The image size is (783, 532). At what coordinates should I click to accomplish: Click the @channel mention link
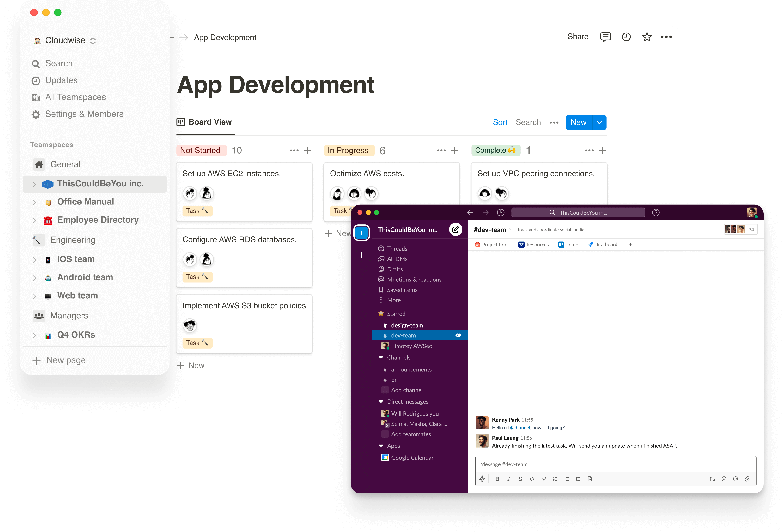click(519, 428)
